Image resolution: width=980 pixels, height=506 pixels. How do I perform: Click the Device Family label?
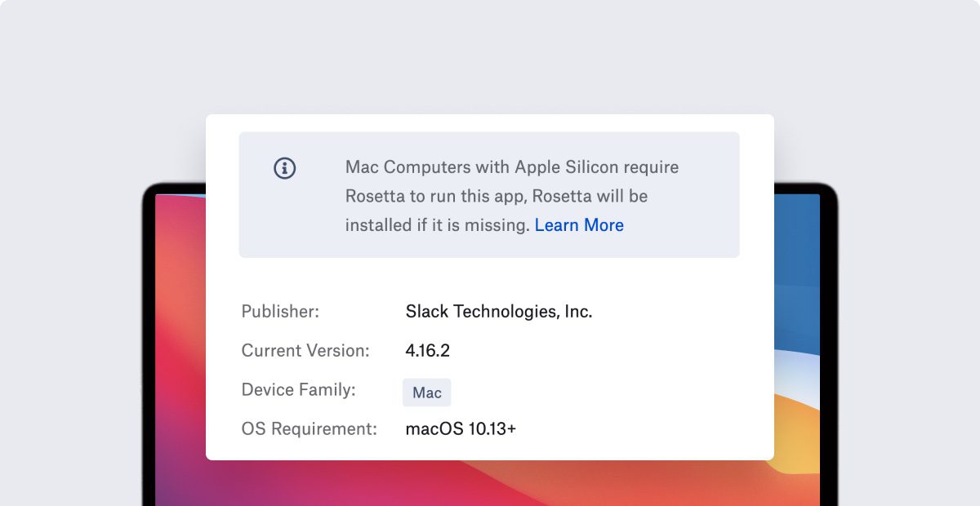coord(298,390)
